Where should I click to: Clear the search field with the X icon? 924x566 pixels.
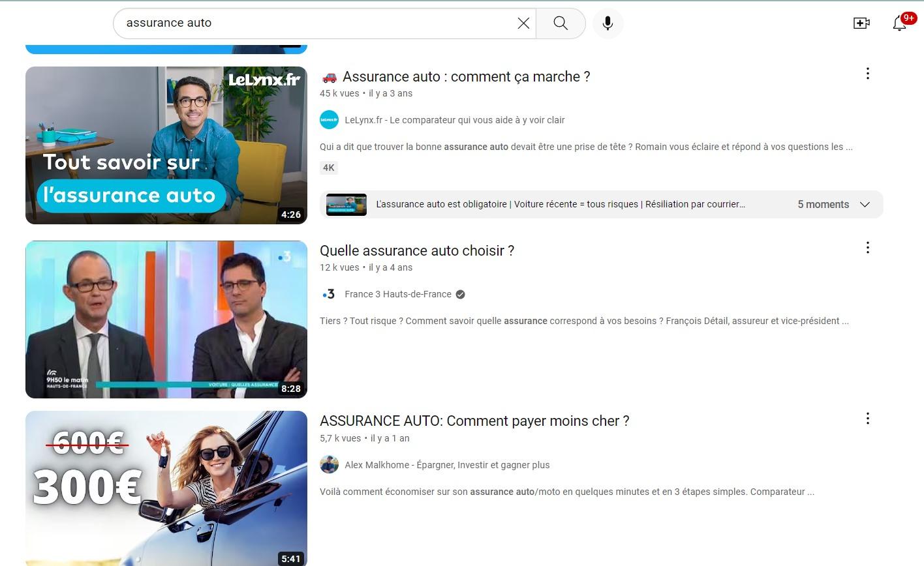tap(523, 23)
